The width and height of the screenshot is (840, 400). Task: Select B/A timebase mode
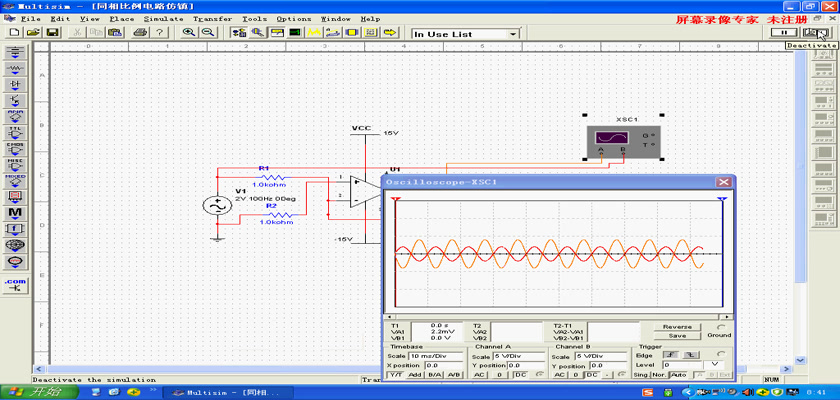pos(434,375)
